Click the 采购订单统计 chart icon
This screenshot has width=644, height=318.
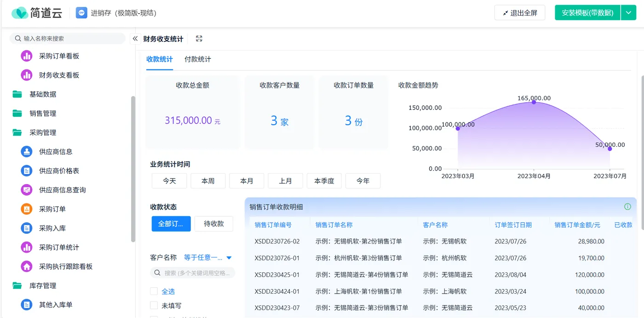[x=27, y=247]
